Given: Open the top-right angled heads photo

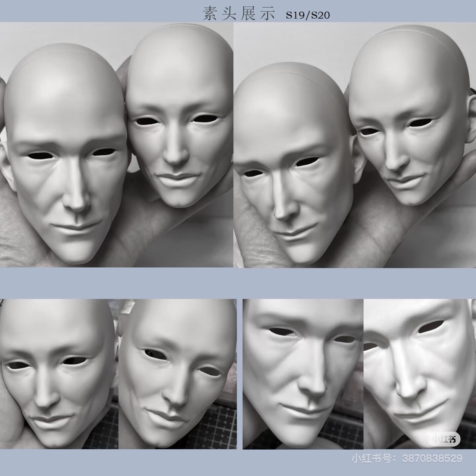Looking at the screenshot, I should [355, 145].
